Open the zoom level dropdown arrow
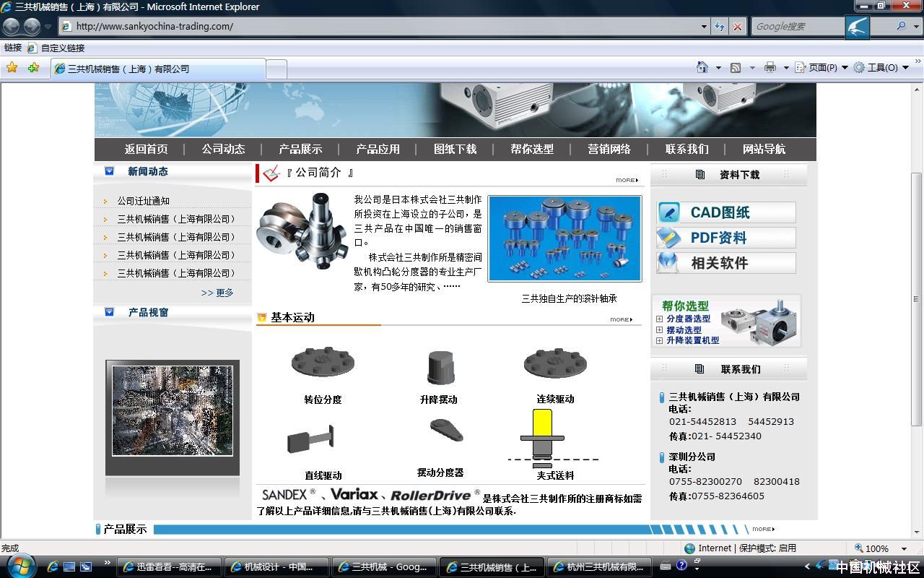The image size is (924, 578). (x=904, y=548)
